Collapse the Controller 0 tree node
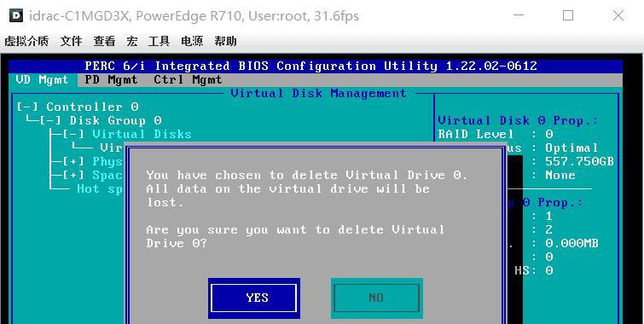This screenshot has width=644, height=324. pos(27,107)
